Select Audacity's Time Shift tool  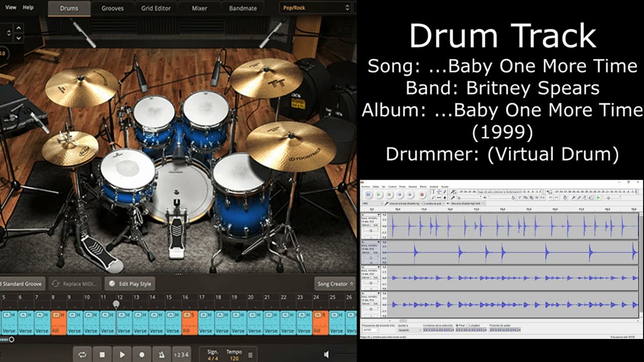(439, 198)
